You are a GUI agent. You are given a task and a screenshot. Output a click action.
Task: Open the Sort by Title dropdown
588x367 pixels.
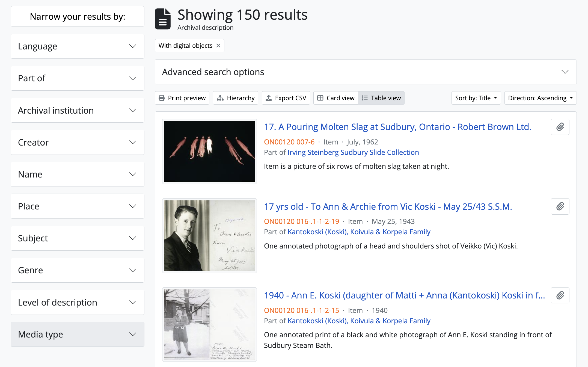pos(476,98)
